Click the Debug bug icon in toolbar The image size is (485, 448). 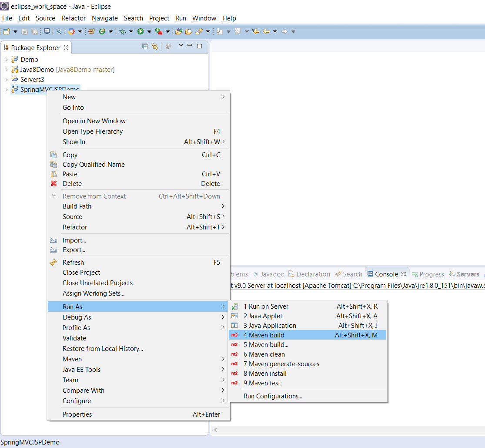tap(122, 31)
